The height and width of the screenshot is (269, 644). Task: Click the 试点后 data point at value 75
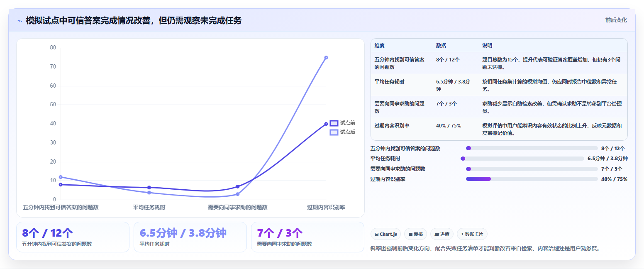(326, 57)
